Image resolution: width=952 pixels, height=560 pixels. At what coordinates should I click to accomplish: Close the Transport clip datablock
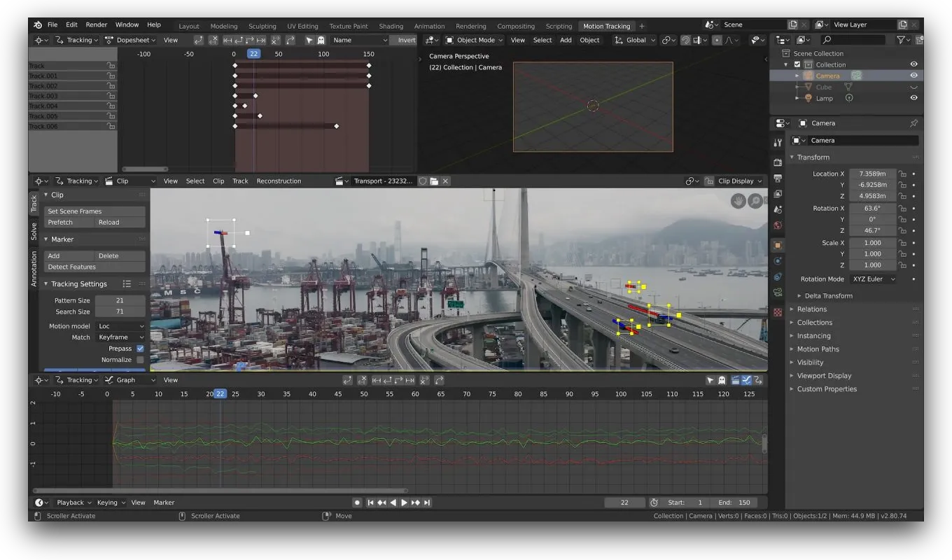tap(445, 181)
